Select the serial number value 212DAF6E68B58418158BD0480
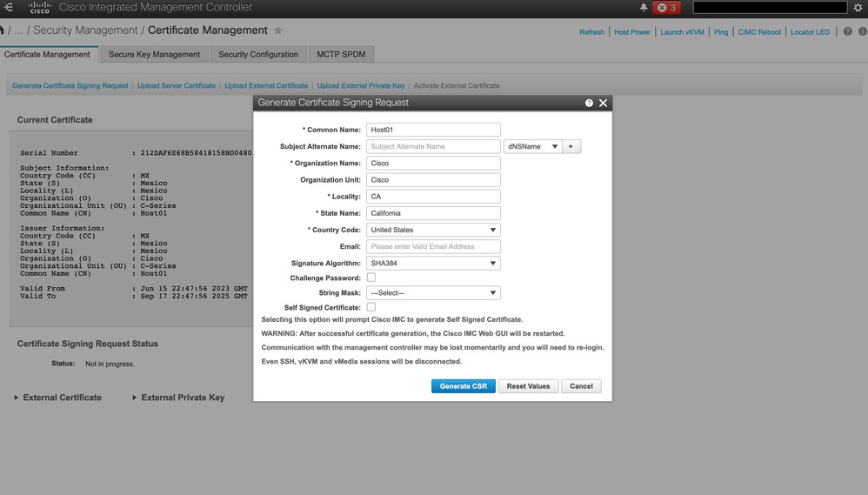Image resolution: width=868 pixels, height=495 pixels. 196,153
